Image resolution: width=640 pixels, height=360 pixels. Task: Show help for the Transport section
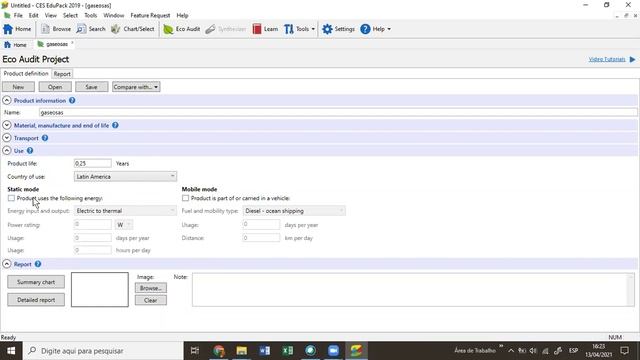(x=45, y=138)
